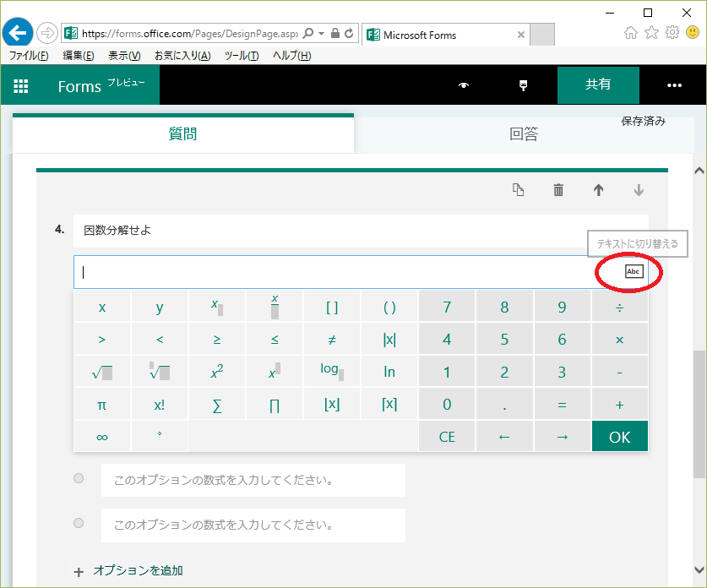Click the Abc switch-to-text icon
This screenshot has width=707, height=588.
pos(634,271)
